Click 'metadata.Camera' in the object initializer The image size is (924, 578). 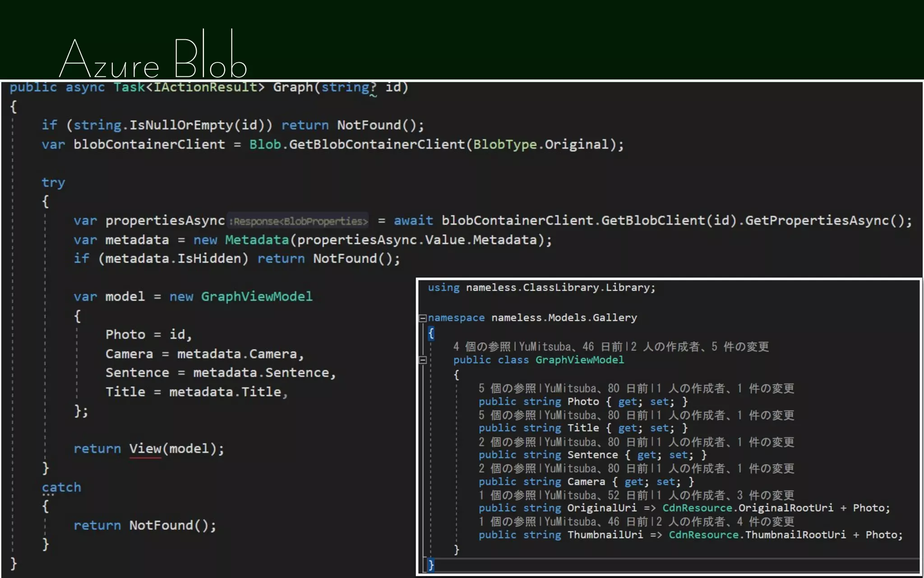coord(237,354)
